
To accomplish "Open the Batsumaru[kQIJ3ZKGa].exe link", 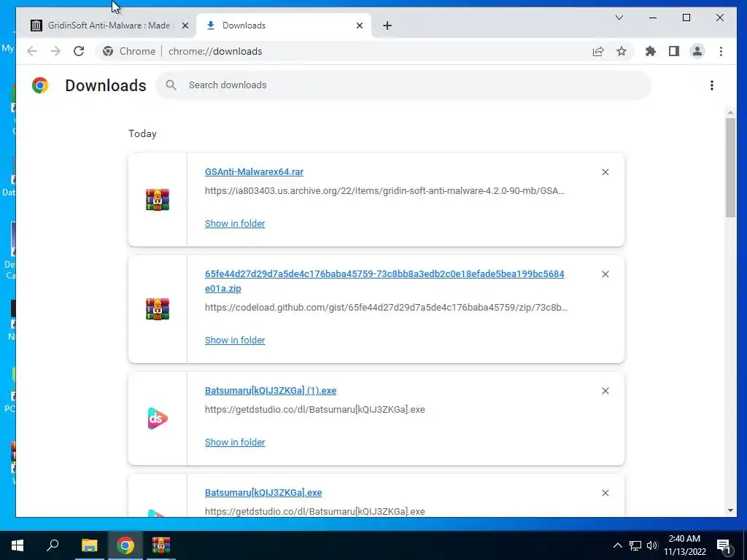I will (263, 493).
